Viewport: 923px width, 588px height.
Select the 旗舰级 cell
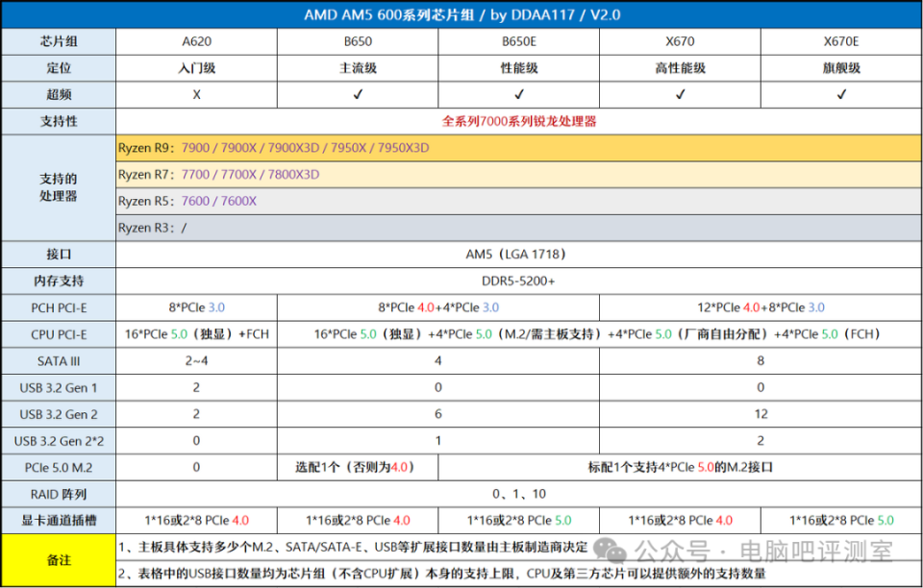[x=841, y=68]
